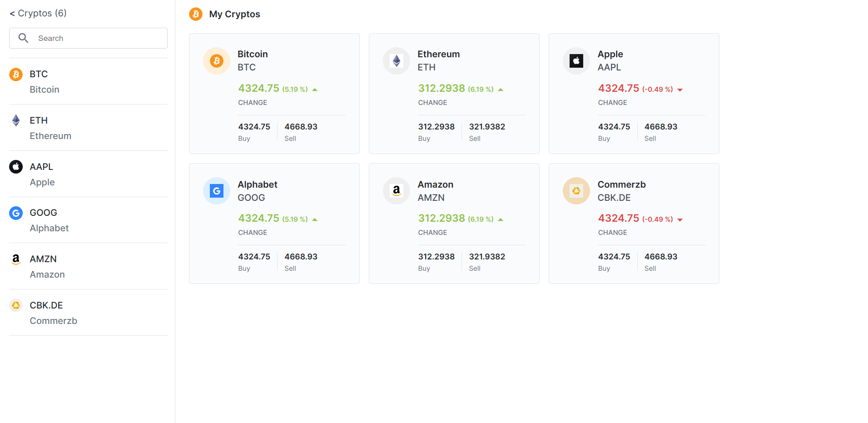Click the Sell value on the Amazon card
The image size is (868, 423).
point(486,256)
